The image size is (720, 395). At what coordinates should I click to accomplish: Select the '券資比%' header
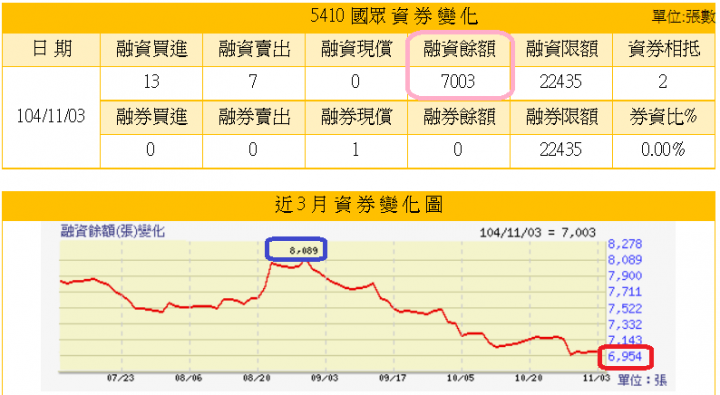pos(663,117)
